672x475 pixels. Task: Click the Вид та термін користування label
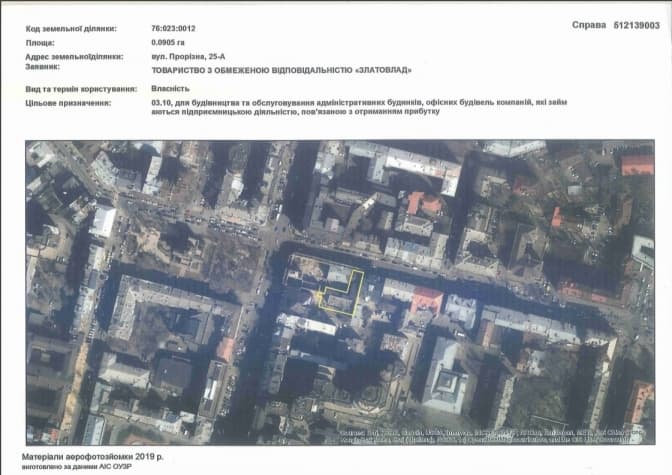pyautogui.click(x=80, y=88)
